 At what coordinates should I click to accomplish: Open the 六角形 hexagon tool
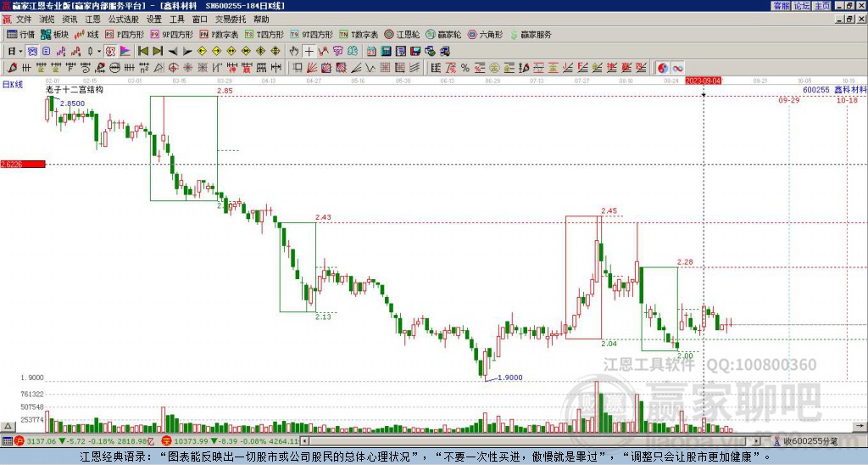[x=486, y=34]
